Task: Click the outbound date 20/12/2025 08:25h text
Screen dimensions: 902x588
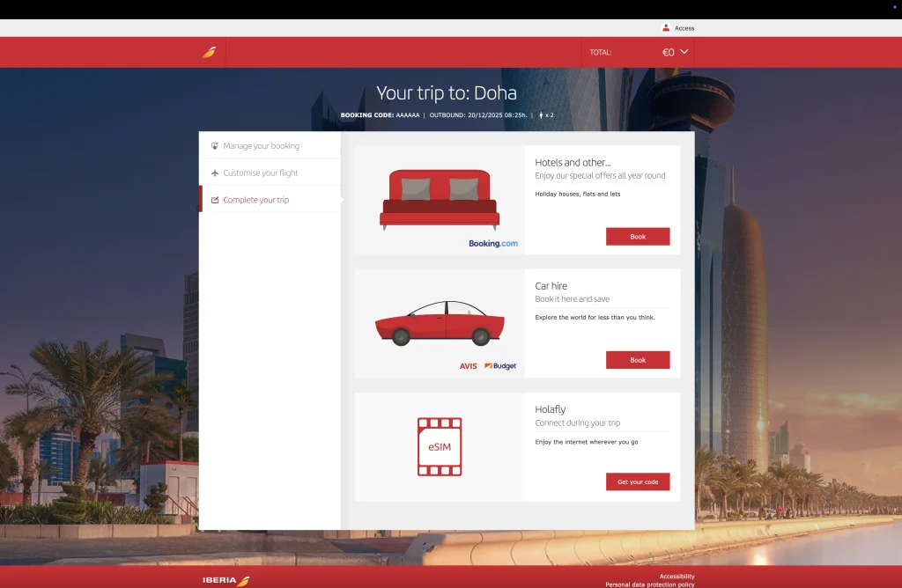Action: [x=497, y=115]
